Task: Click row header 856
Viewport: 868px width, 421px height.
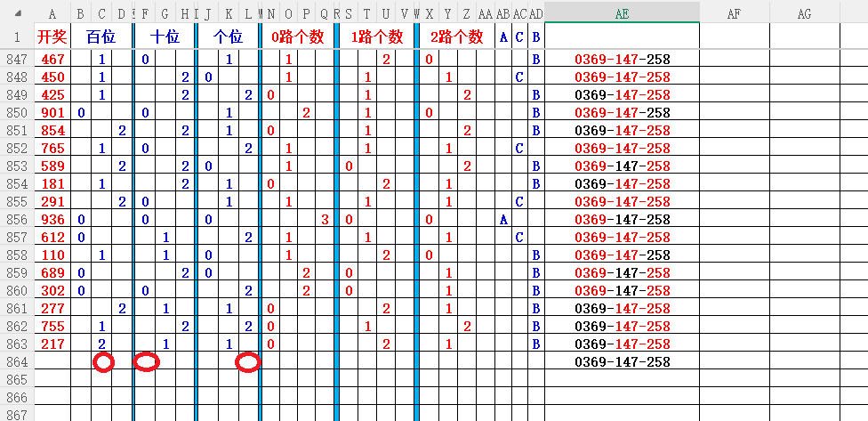Action: click(17, 220)
